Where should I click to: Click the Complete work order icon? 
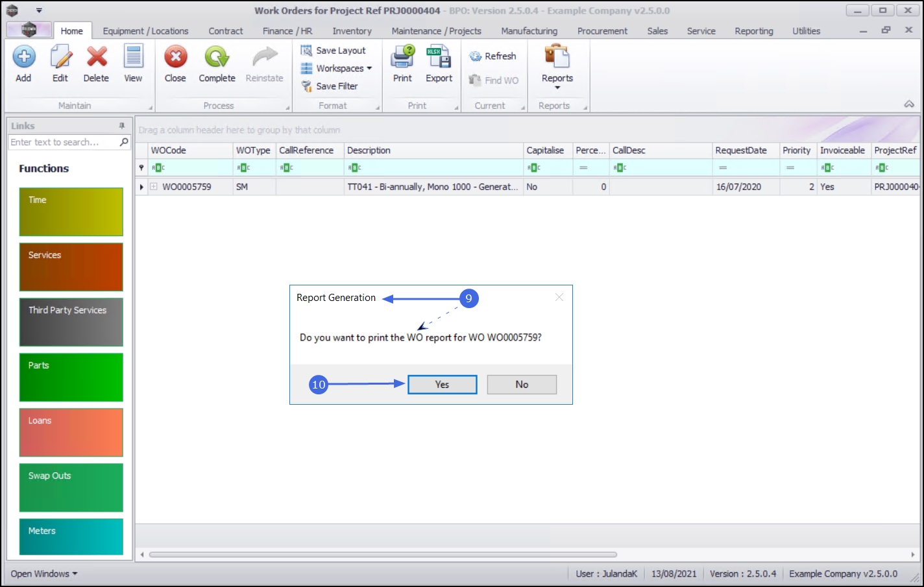(x=217, y=57)
